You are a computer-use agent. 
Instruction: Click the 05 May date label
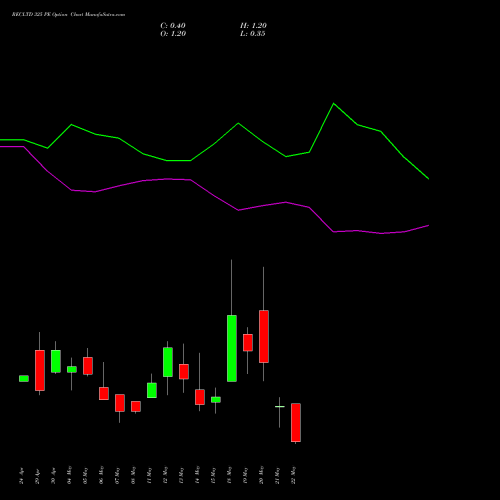[x=85, y=475]
